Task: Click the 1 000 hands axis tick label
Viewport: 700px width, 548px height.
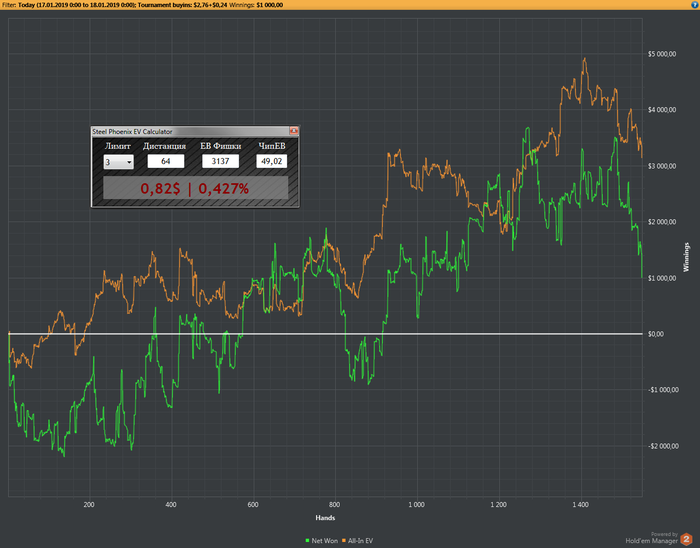Action: click(x=416, y=504)
